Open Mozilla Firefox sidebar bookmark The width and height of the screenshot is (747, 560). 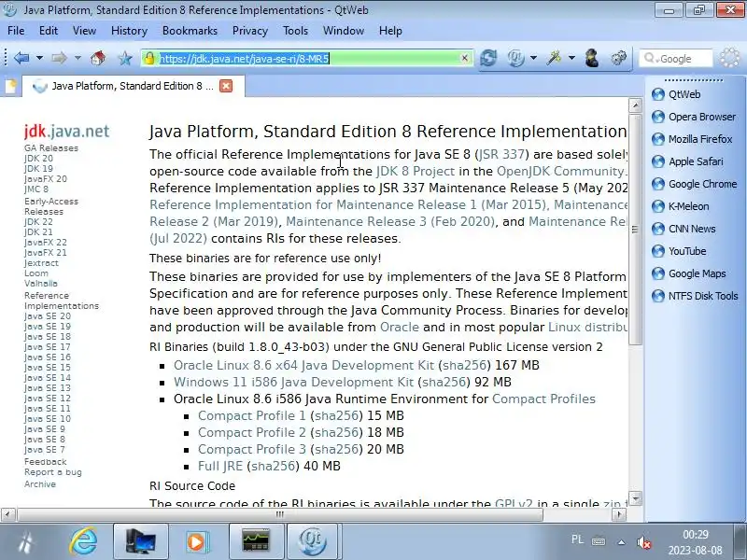692,139
